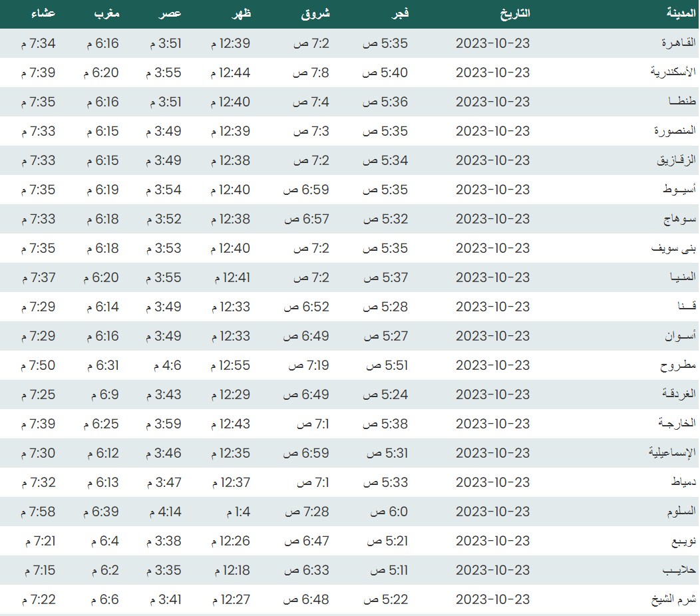Click the Fajr time 6:0 ص cell
Image resolution: width=700 pixels, height=616 pixels.
pyautogui.click(x=387, y=512)
